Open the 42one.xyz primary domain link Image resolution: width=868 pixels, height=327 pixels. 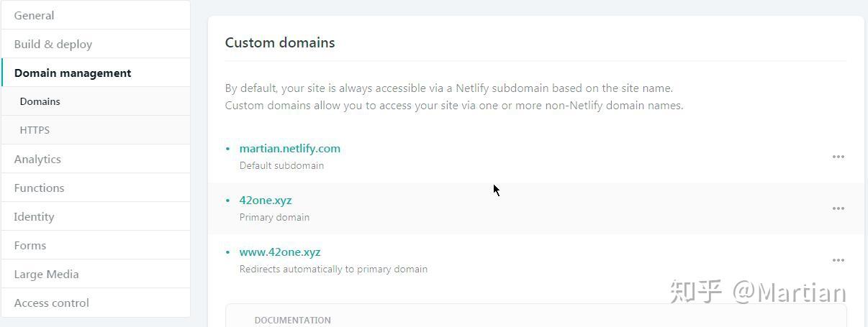pyautogui.click(x=266, y=200)
